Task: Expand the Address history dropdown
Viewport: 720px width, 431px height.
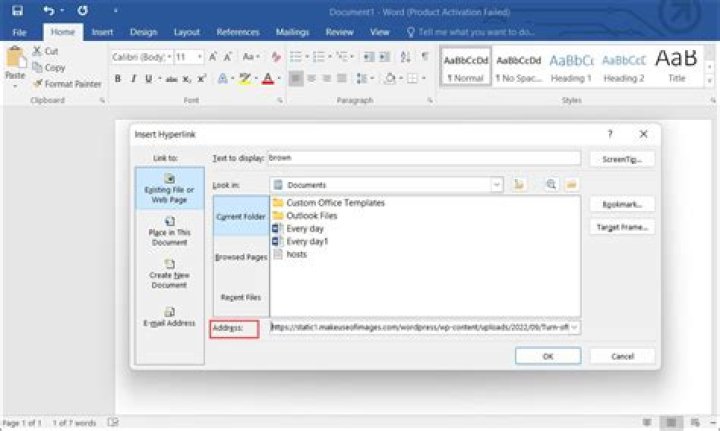Action: (574, 327)
